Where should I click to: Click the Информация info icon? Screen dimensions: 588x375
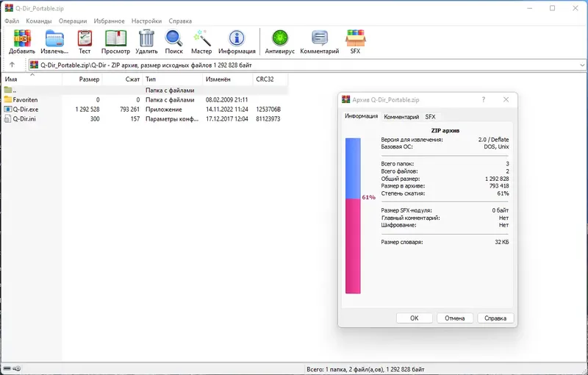pos(237,38)
